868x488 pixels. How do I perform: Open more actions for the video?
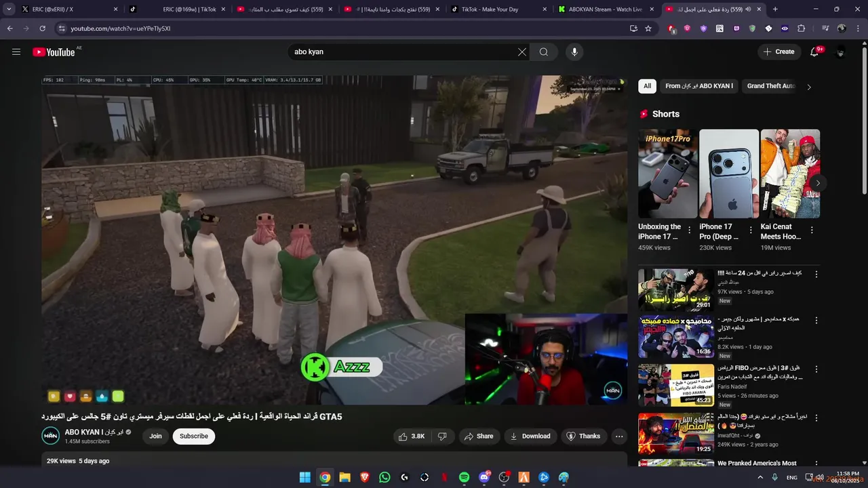point(619,436)
